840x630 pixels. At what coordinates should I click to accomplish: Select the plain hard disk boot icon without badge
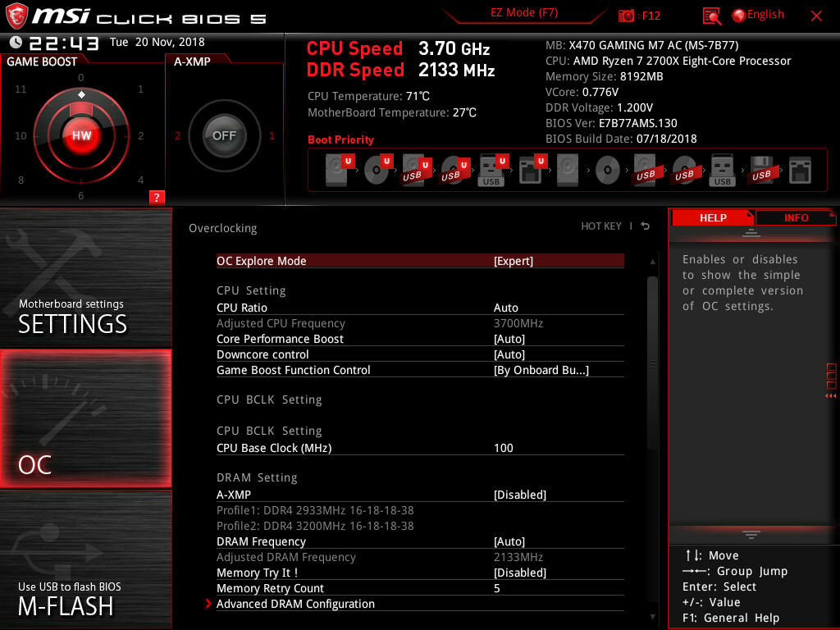(x=568, y=170)
